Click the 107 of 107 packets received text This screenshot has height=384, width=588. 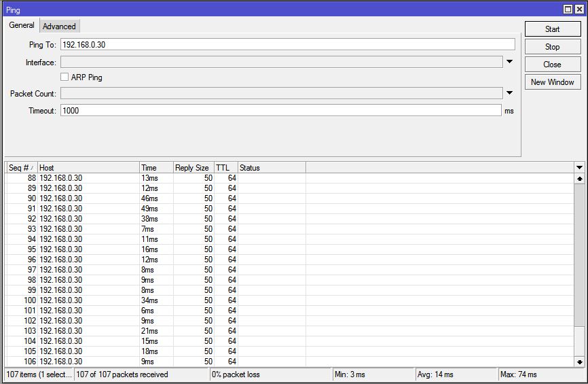(x=122, y=374)
